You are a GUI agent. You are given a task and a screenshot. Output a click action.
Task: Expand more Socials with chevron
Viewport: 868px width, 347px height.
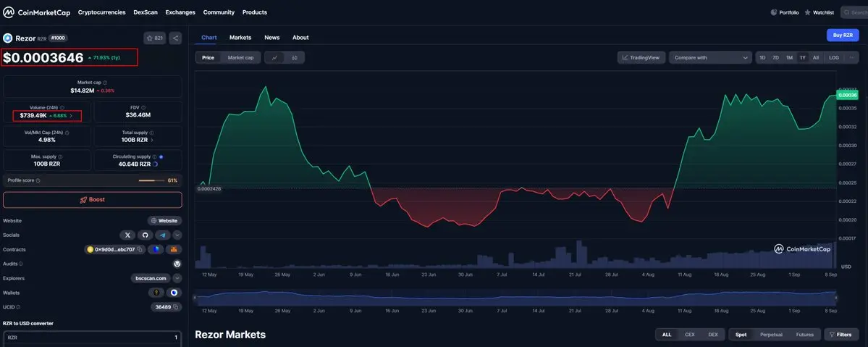(x=177, y=235)
